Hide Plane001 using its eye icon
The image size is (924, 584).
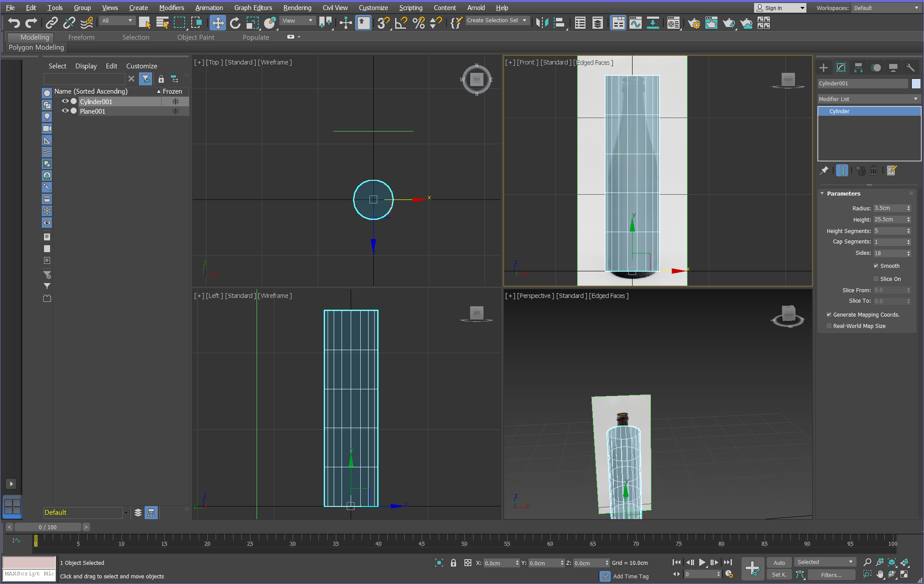(65, 111)
